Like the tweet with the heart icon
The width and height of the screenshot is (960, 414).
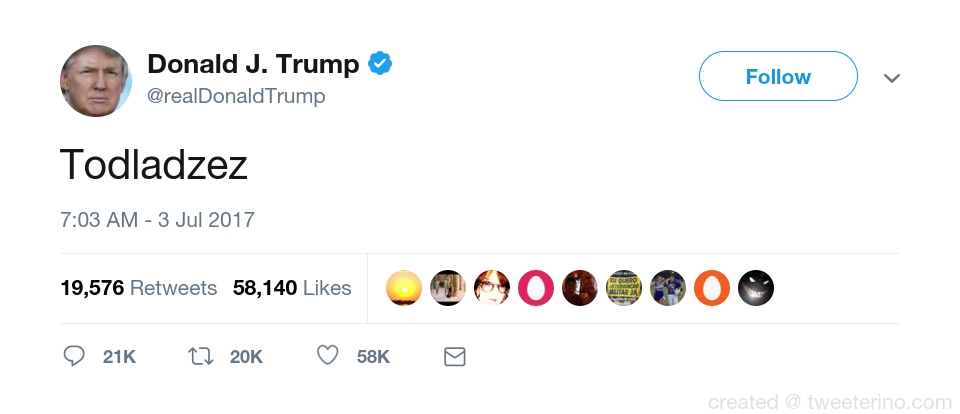click(327, 356)
